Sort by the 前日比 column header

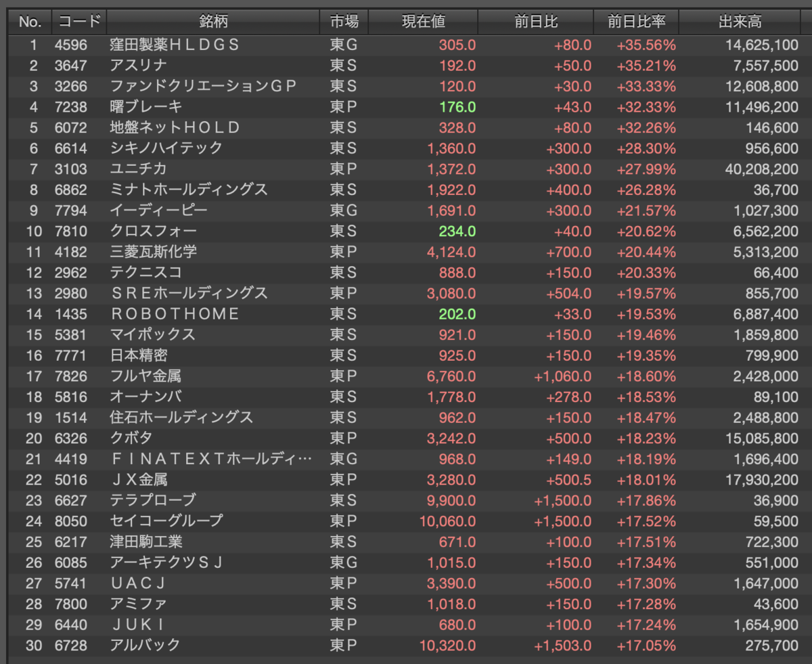point(536,22)
